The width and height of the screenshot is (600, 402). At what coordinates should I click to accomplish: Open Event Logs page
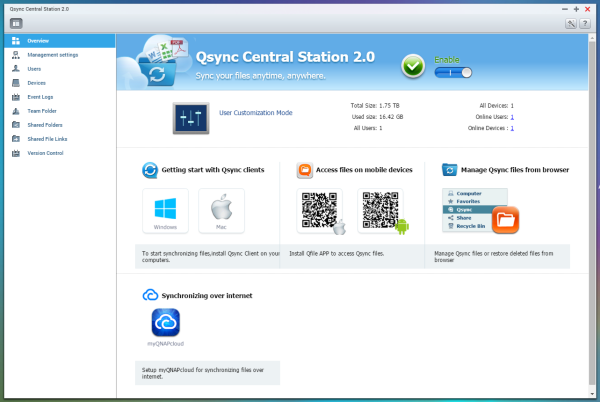41,96
